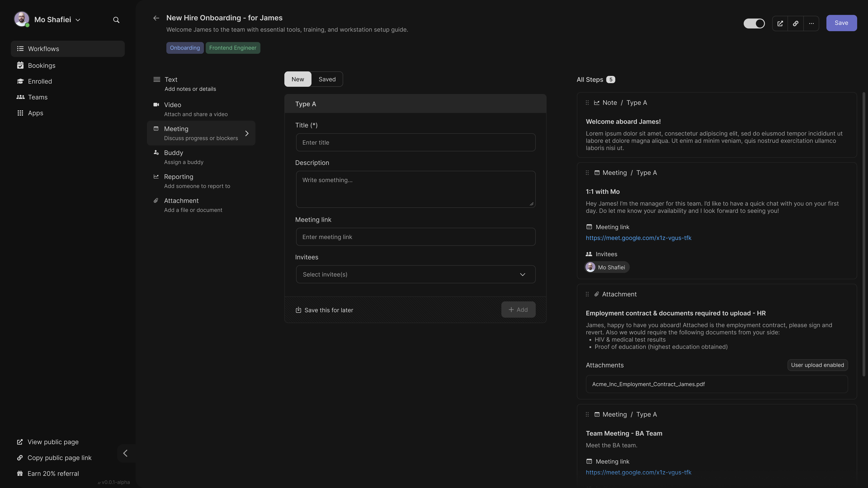Click Save this for later

pos(324,310)
